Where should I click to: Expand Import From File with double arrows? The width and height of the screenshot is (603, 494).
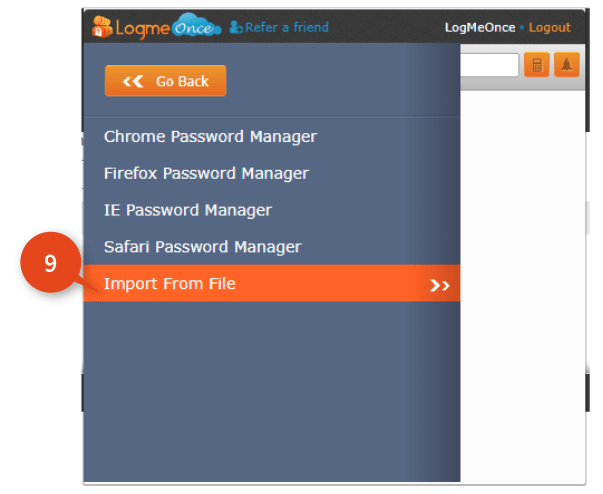point(440,285)
